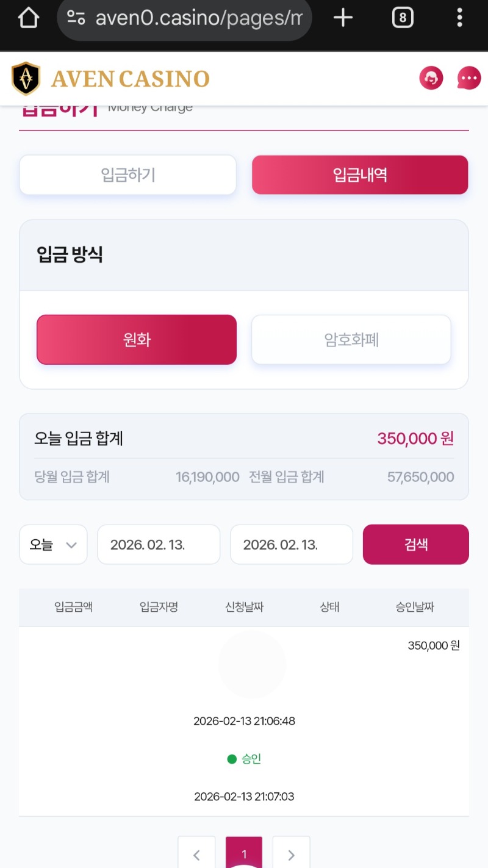Viewport: 488px width, 868px height.
Task: Go to next page of results
Action: (291, 854)
